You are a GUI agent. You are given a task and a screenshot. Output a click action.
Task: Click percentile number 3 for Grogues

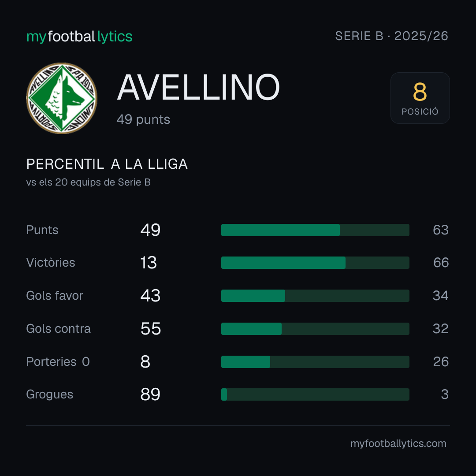coord(445,394)
